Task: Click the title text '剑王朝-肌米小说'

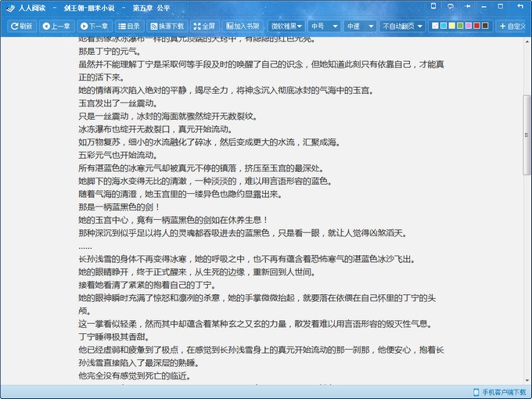Action: [x=89, y=8]
